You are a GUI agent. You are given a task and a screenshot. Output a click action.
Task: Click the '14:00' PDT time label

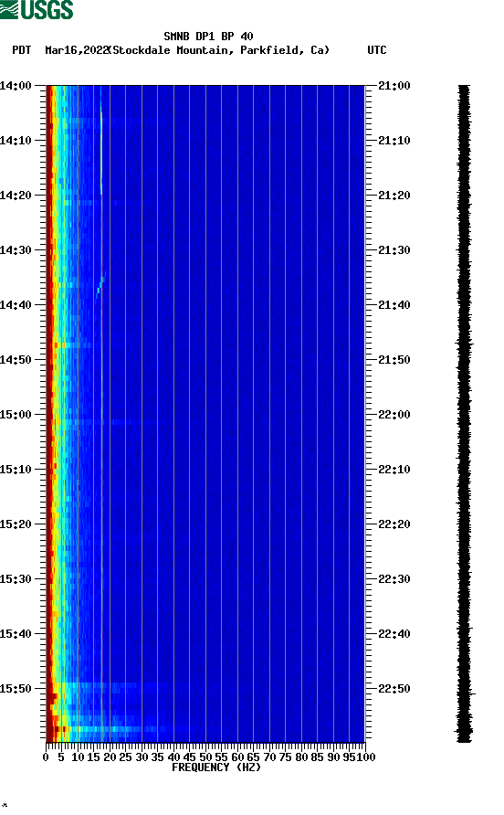click(x=16, y=85)
